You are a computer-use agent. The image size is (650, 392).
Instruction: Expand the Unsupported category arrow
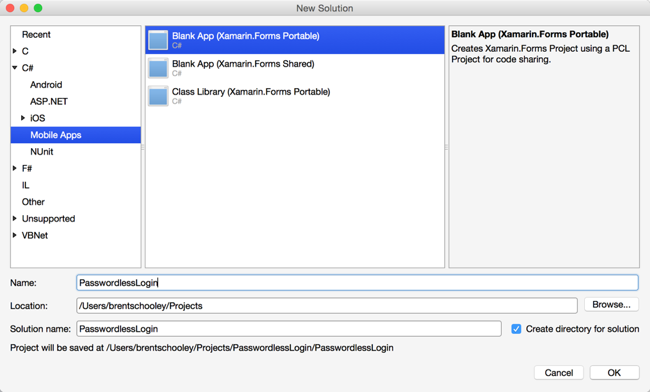[x=15, y=218]
